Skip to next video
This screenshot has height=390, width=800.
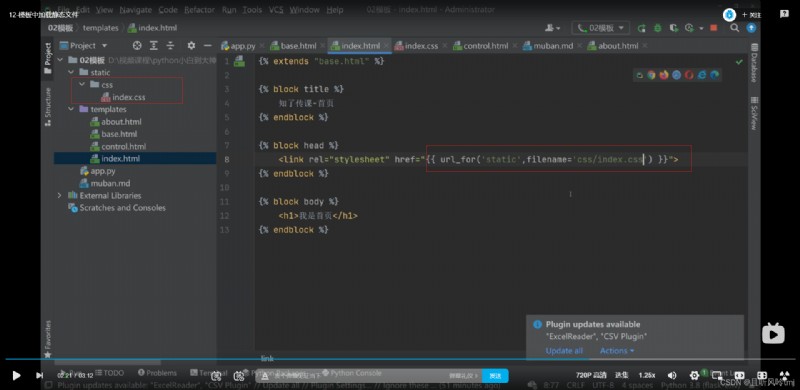[39, 376]
